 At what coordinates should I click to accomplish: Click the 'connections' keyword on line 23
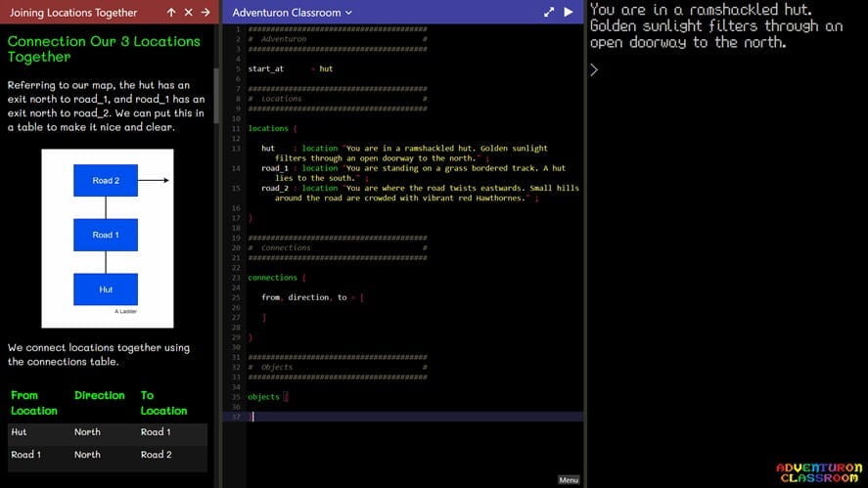[x=271, y=278]
